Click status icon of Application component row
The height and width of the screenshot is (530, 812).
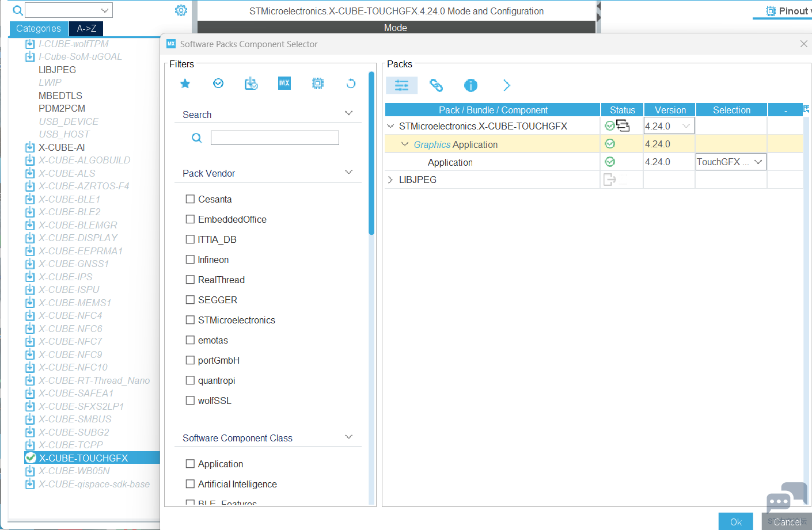coord(610,162)
